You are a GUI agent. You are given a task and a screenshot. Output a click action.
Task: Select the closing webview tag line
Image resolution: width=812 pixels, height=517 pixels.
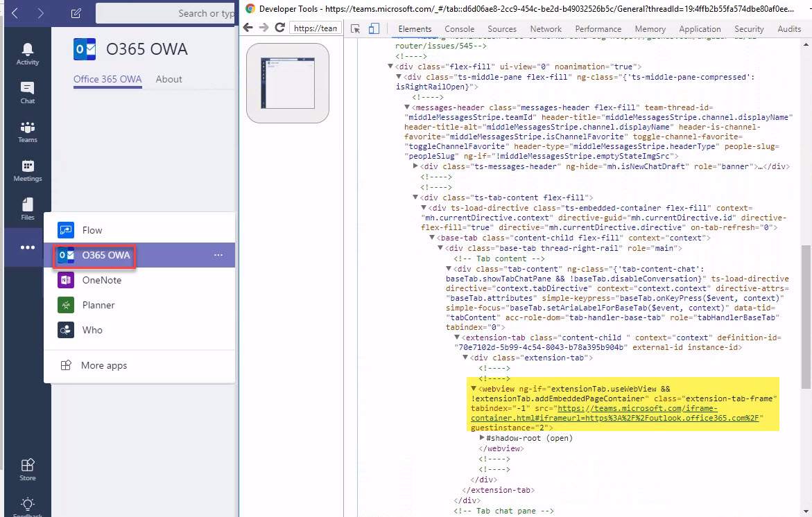pyautogui.click(x=501, y=448)
